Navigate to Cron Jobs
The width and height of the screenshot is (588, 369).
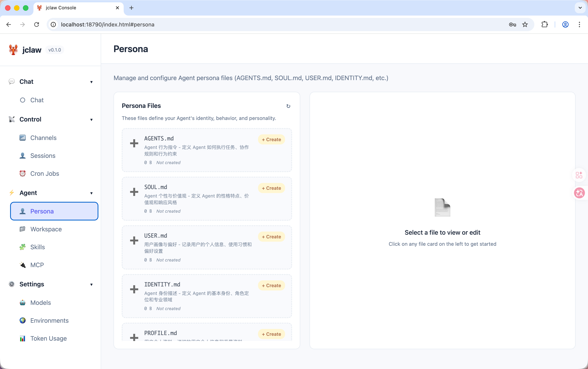(54, 174)
